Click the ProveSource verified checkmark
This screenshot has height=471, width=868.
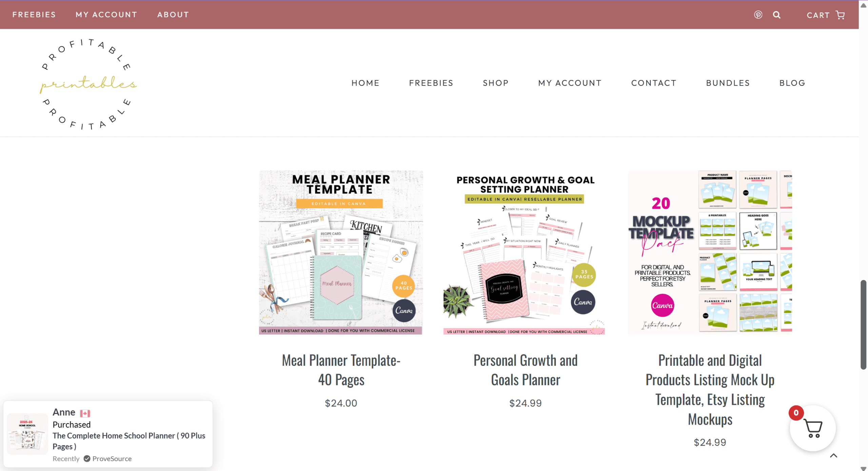coord(87,458)
